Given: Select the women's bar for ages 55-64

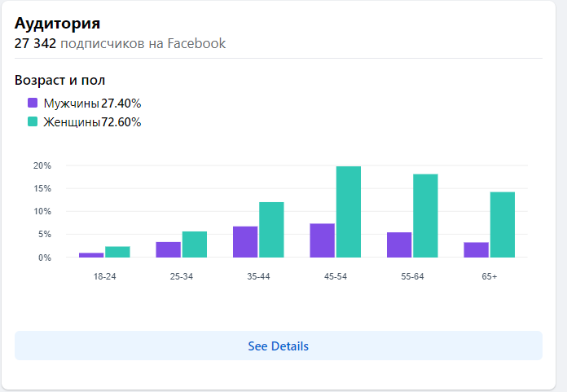Looking at the screenshot, I should [425, 216].
